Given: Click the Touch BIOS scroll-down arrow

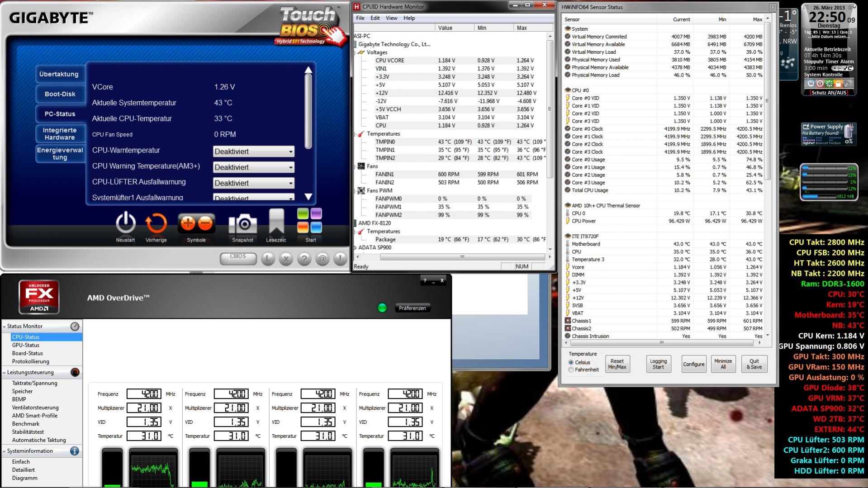Looking at the screenshot, I should [308, 197].
